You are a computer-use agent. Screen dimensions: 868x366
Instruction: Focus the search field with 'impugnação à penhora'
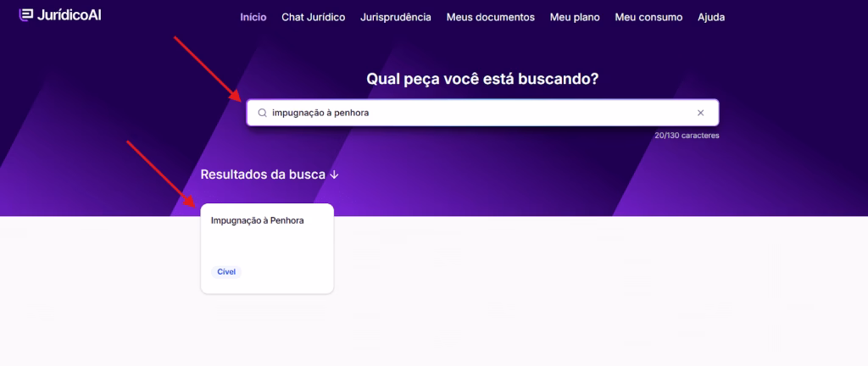pos(482,113)
